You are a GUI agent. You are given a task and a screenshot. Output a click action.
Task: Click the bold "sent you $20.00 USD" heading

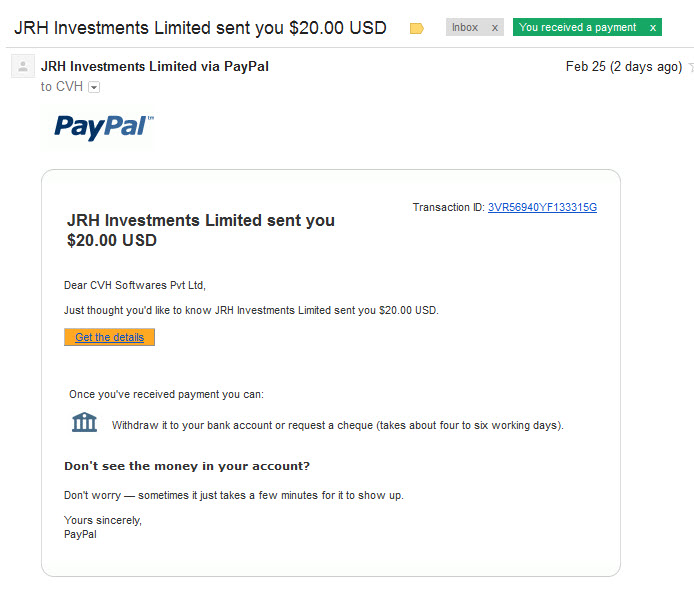[200, 230]
